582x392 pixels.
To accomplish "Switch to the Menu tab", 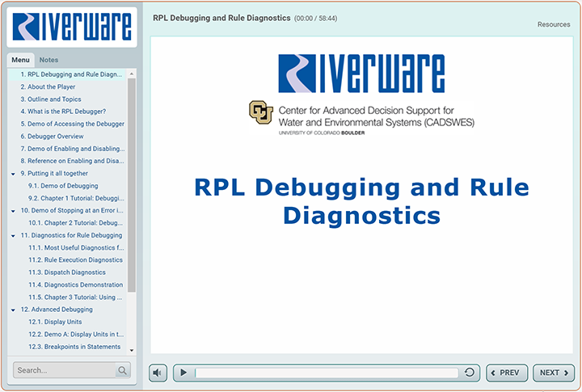I will point(20,60).
